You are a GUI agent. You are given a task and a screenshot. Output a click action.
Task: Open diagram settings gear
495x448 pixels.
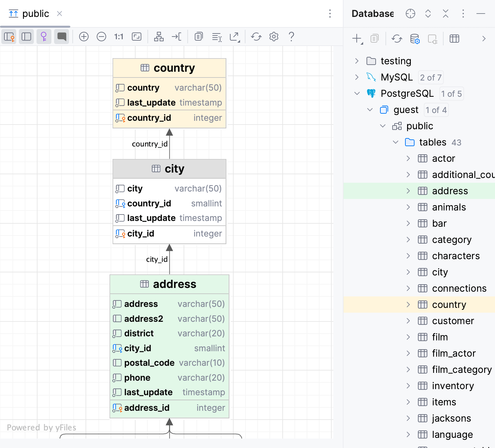coord(274,37)
